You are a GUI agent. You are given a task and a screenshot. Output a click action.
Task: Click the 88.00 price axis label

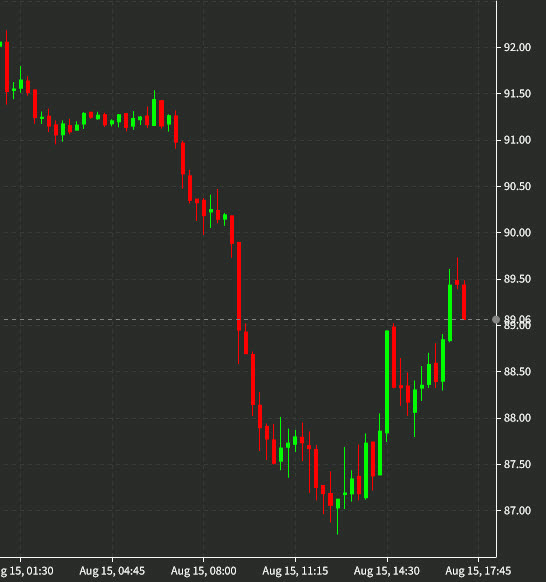click(517, 418)
